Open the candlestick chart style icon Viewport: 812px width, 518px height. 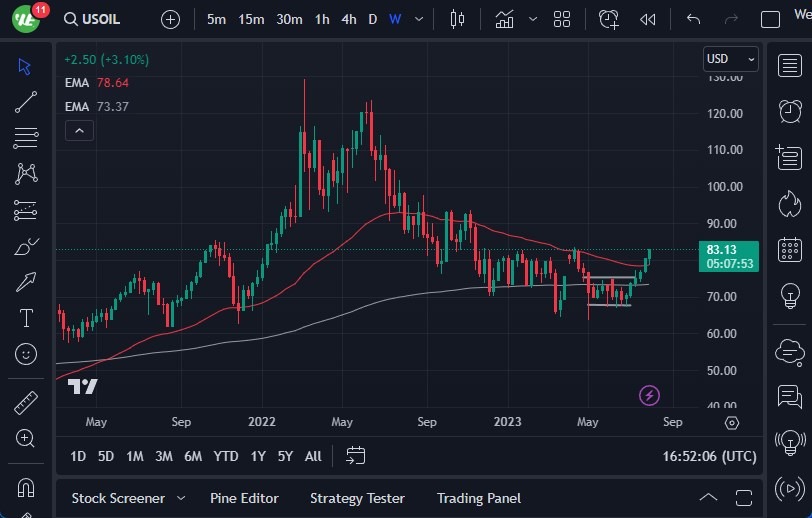(458, 19)
